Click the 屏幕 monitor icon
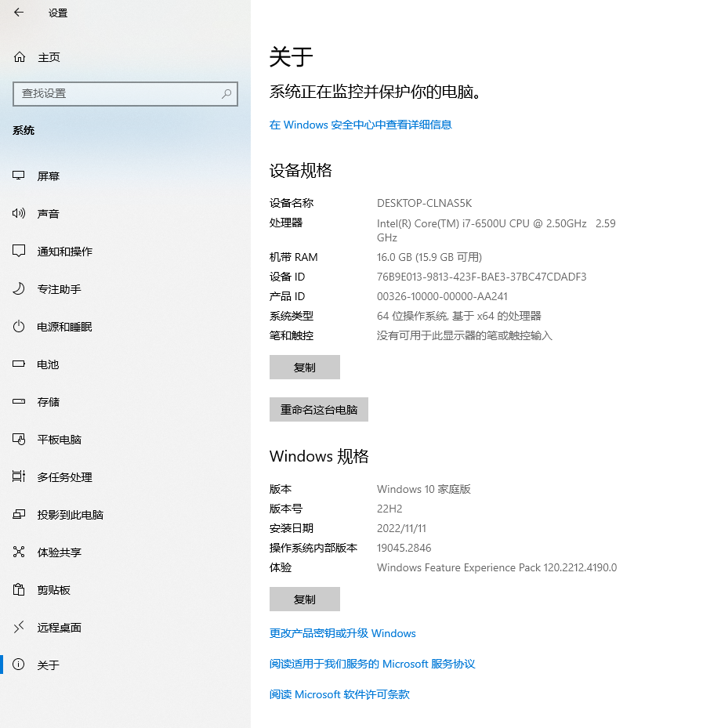This screenshot has width=721, height=728. click(19, 176)
